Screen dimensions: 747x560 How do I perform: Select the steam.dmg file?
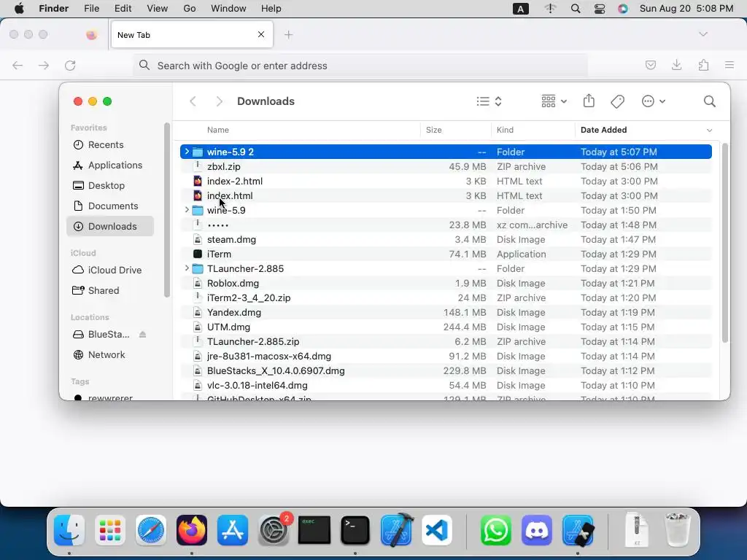click(x=446, y=239)
